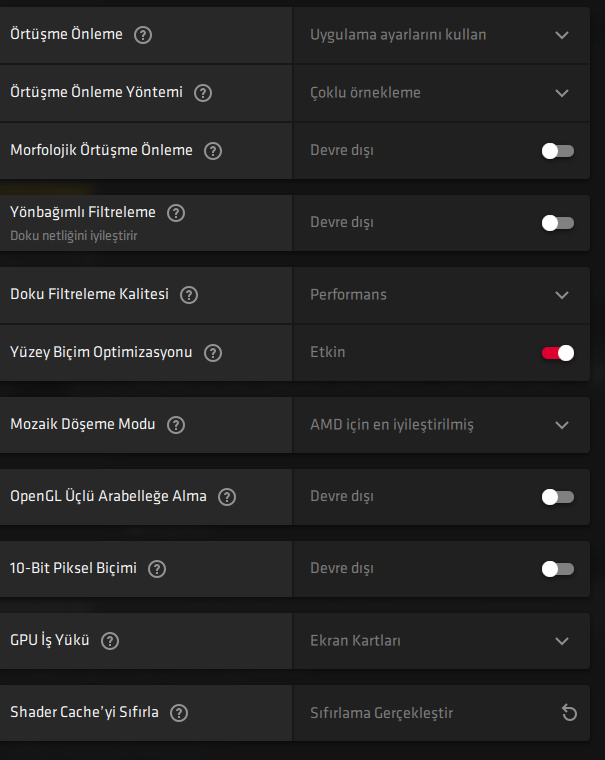Click help icon next to GPU İş Yükü
Viewport: 605px width, 760px height.
click(x=110, y=641)
